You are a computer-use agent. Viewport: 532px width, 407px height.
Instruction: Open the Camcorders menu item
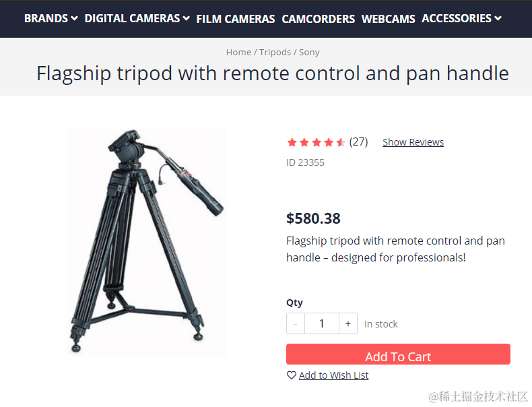319,19
